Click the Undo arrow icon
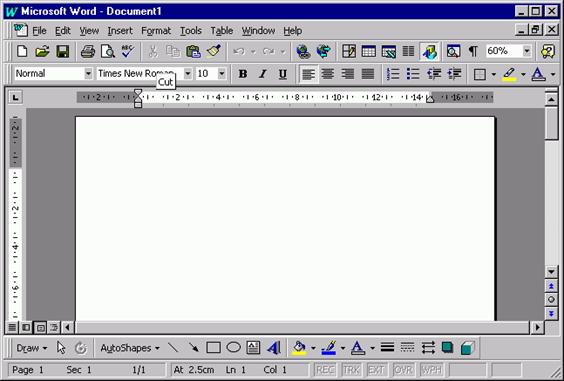Image resolution: width=564 pixels, height=381 pixels. pyautogui.click(x=239, y=51)
